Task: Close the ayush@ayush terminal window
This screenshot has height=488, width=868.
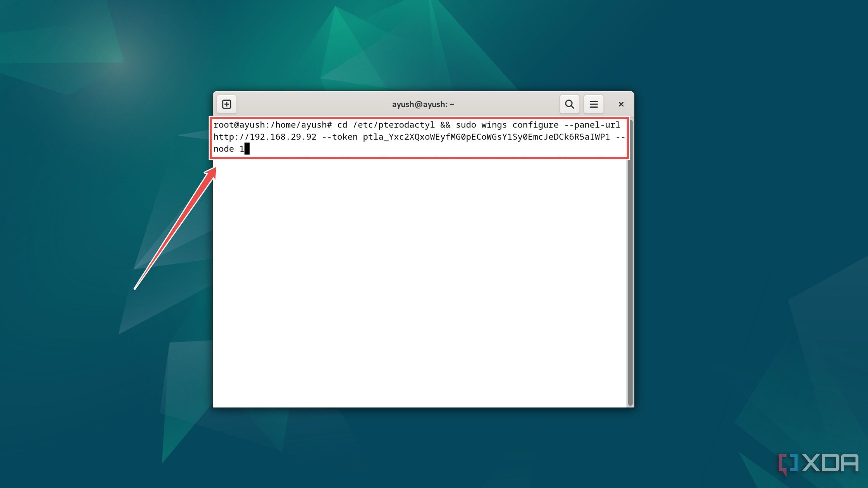Action: tap(621, 104)
